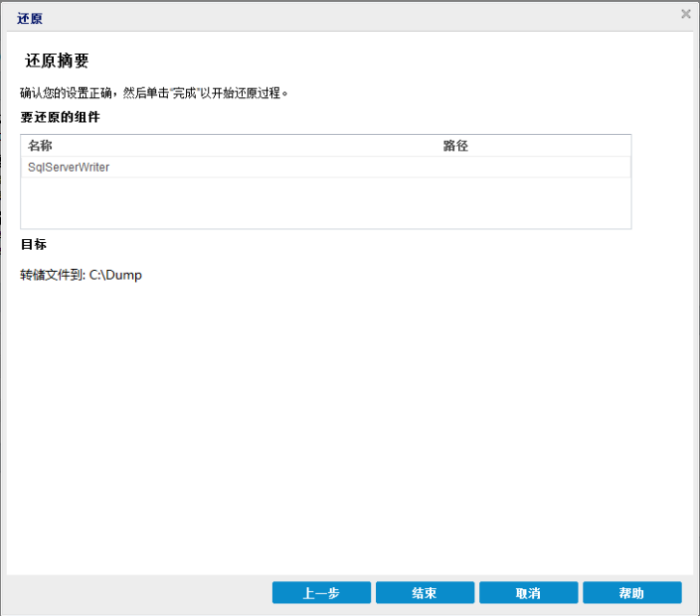Sort by the 名称 column header
The image size is (700, 616).
tap(40, 146)
